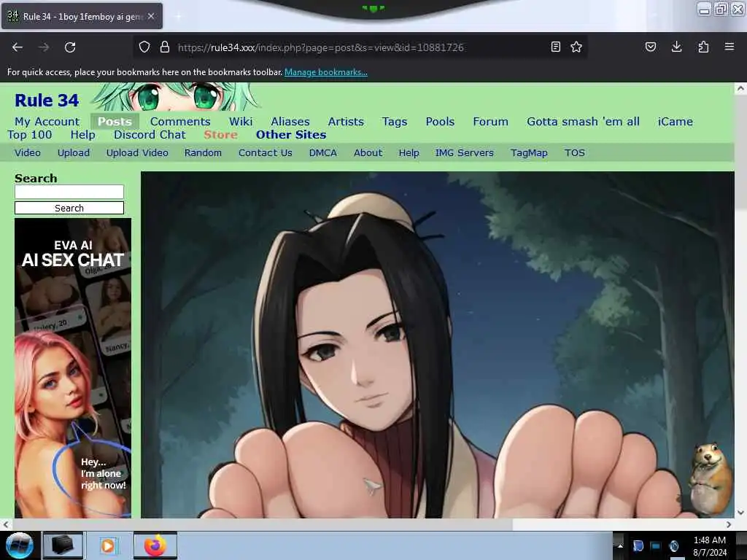This screenshot has height=560, width=747.
Task: View the Top 100 page
Action: point(29,135)
